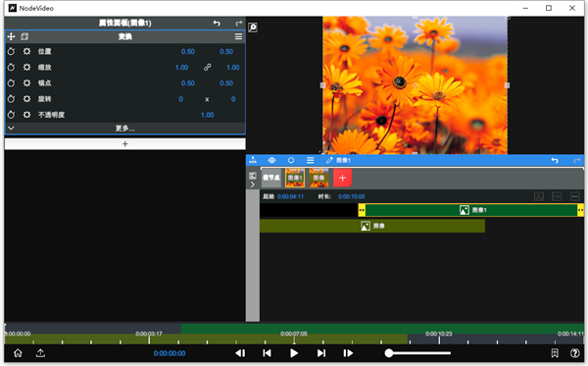Open gear settings for 旋转 row
Viewport: 588px width, 366px height.
point(27,99)
